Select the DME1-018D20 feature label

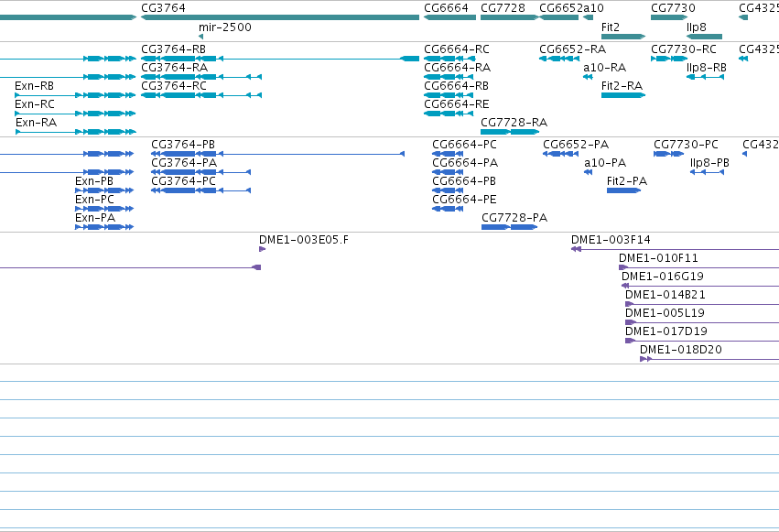pos(681,350)
